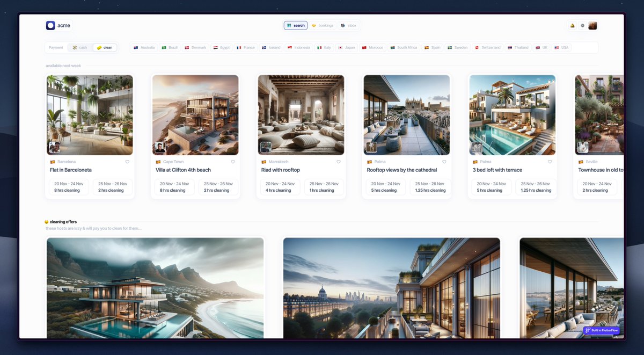Open the bookings tab
The width and height of the screenshot is (644, 355).
point(322,25)
